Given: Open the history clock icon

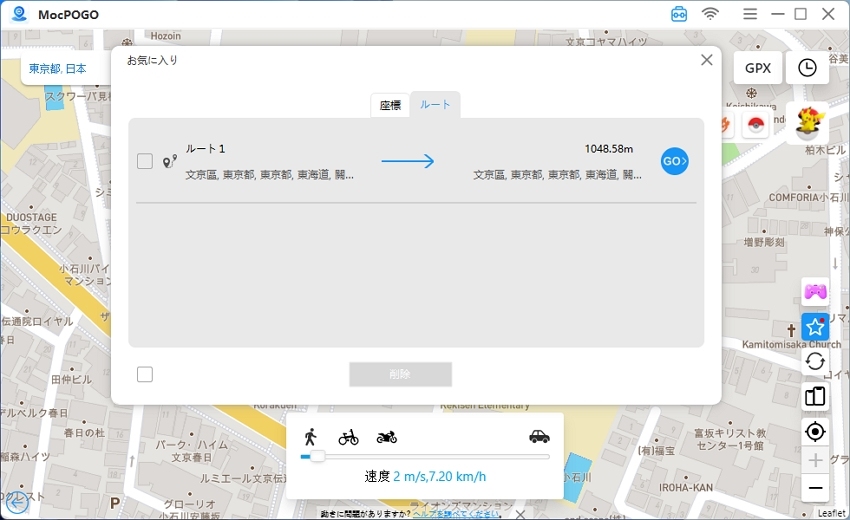Looking at the screenshot, I should pos(807,68).
